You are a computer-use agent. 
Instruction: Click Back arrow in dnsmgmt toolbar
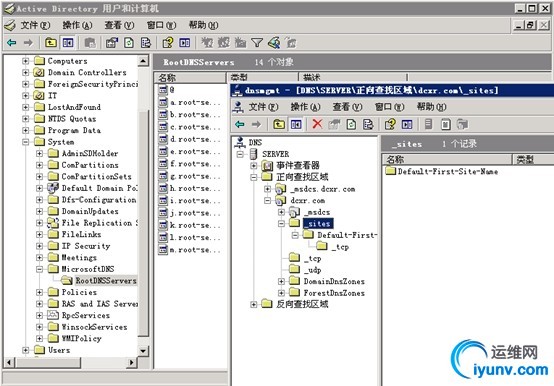click(240, 124)
